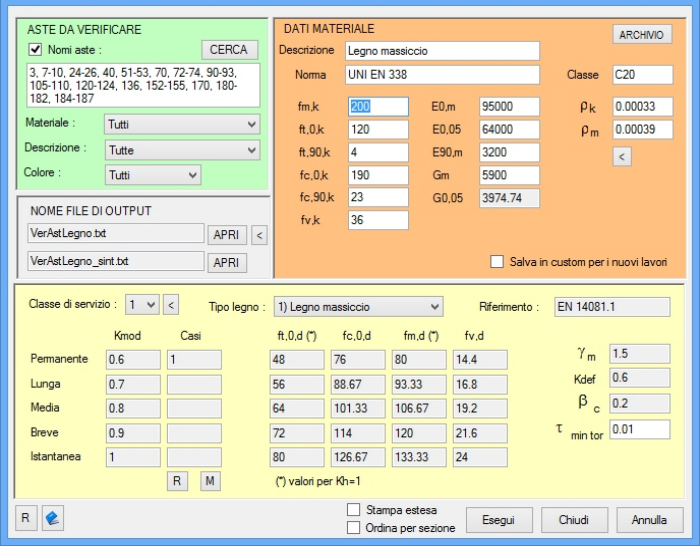700x546 pixels.
Task: Click the arrow button right of the first APRI
Action: click(260, 235)
